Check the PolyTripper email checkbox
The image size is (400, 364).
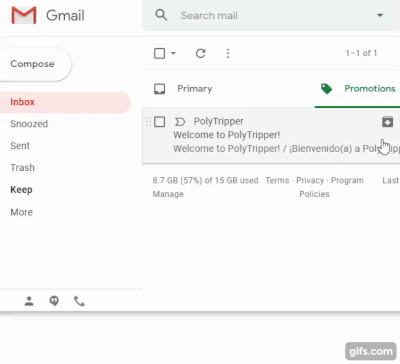[159, 122]
